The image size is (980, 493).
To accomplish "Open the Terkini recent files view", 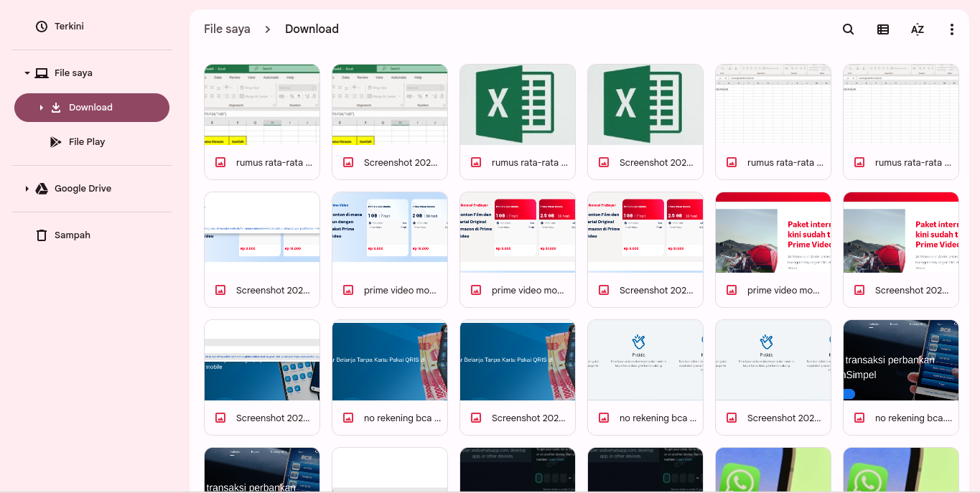I will [x=92, y=27].
